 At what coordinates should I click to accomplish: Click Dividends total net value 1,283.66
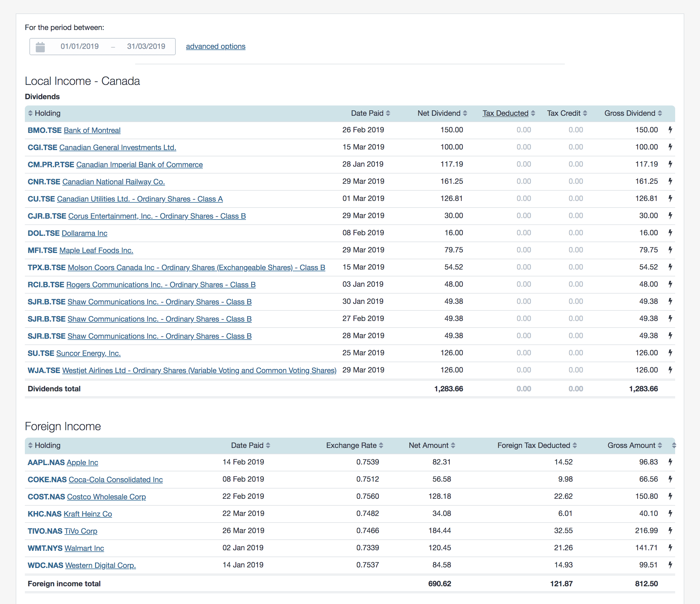point(448,389)
